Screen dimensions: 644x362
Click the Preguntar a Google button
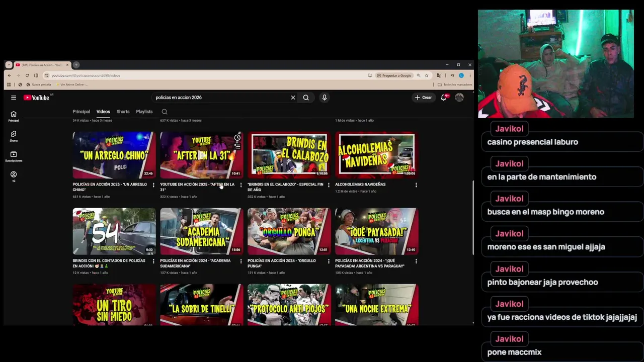pyautogui.click(x=393, y=75)
